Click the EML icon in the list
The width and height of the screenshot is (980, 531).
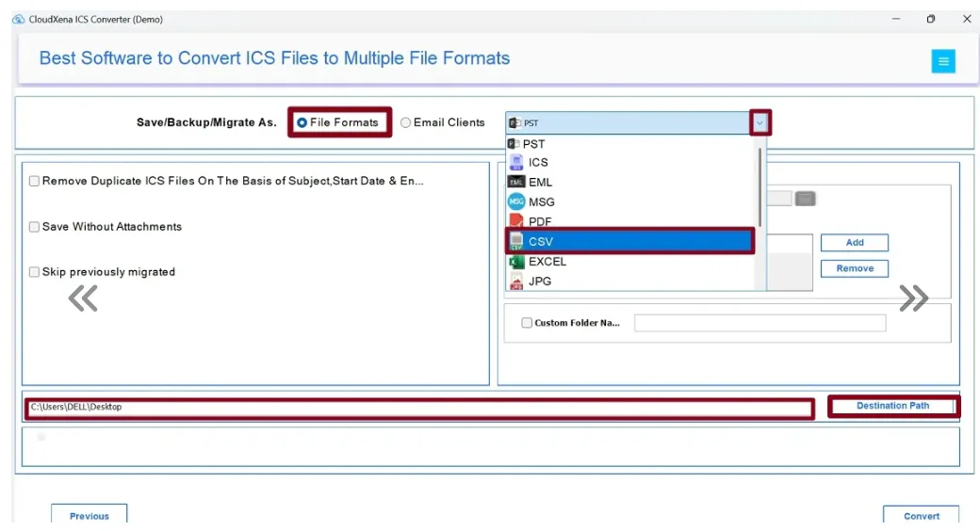(x=516, y=182)
